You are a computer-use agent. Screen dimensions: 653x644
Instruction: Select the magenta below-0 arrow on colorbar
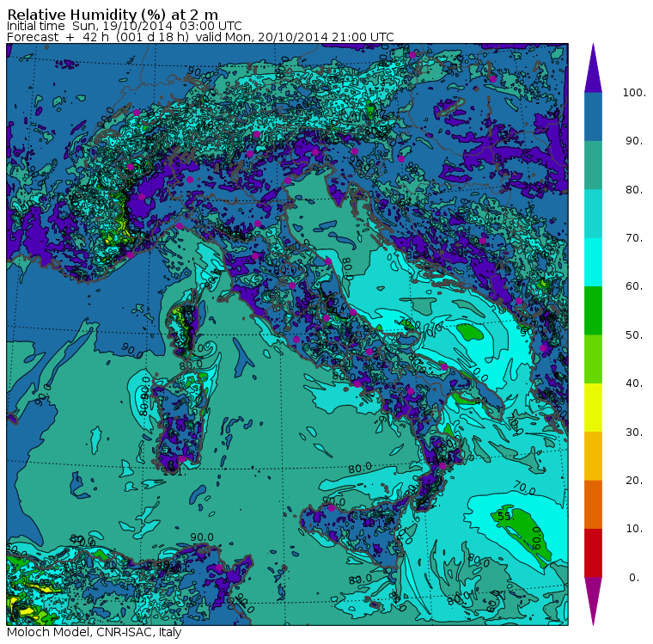coord(593,601)
